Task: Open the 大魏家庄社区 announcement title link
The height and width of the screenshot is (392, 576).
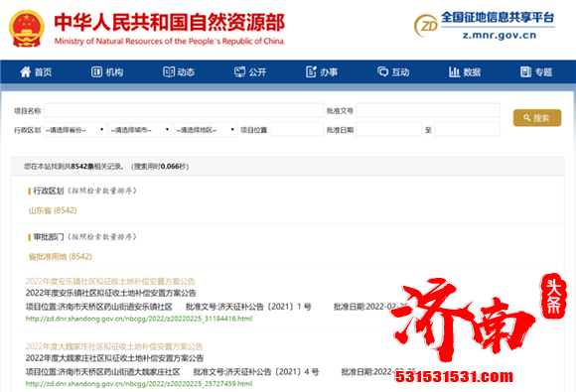Action: (x=114, y=346)
